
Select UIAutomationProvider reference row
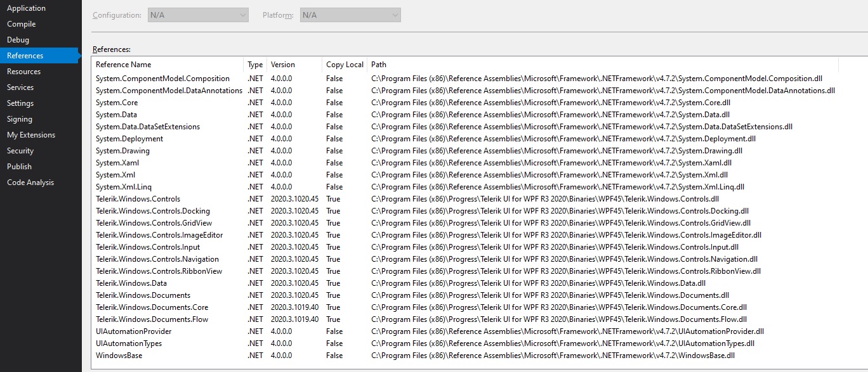134,331
